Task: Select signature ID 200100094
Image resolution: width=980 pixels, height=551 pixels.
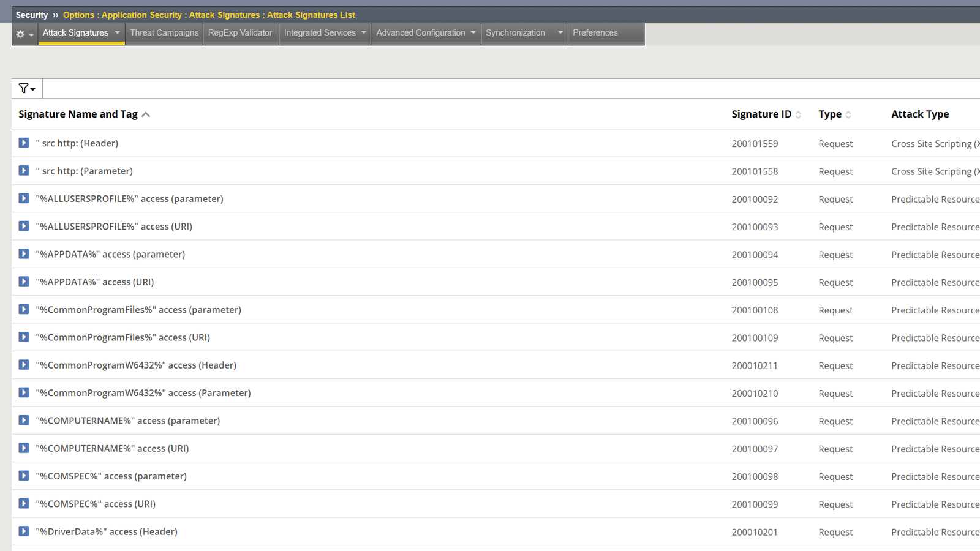Action: [x=755, y=255]
